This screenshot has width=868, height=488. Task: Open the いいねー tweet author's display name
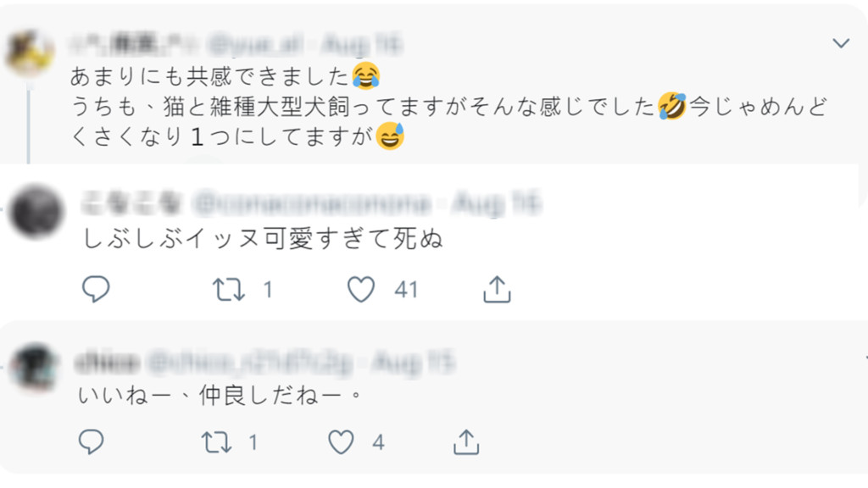(x=106, y=363)
